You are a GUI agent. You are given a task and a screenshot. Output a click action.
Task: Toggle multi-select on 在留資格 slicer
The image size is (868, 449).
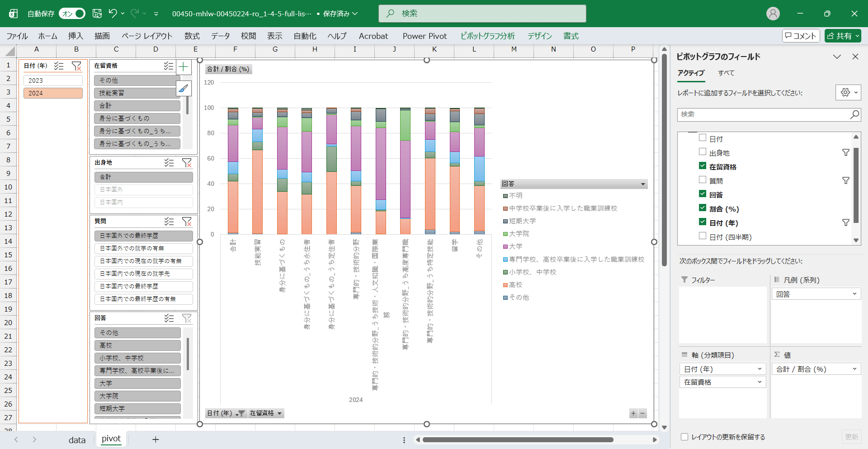169,66
